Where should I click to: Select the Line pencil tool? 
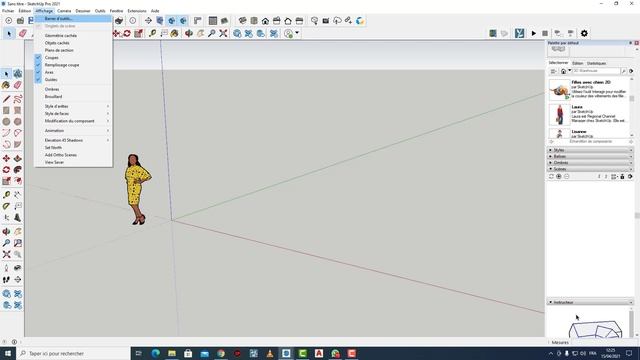[x=6, y=99]
